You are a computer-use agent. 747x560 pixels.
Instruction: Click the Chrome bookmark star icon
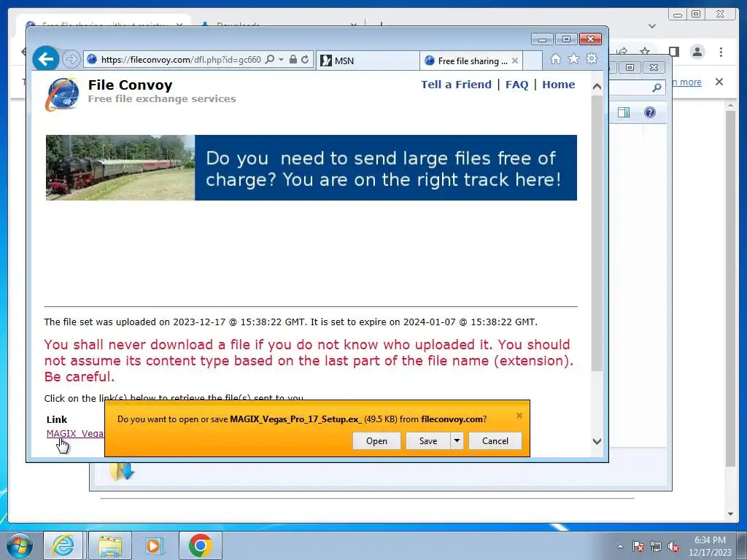tap(645, 51)
